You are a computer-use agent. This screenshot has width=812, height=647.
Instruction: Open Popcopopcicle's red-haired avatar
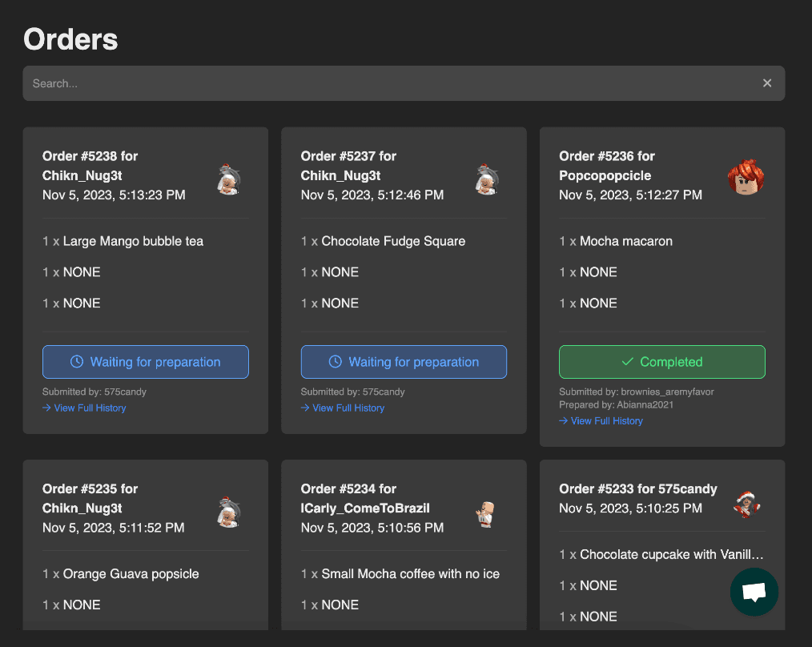point(746,178)
